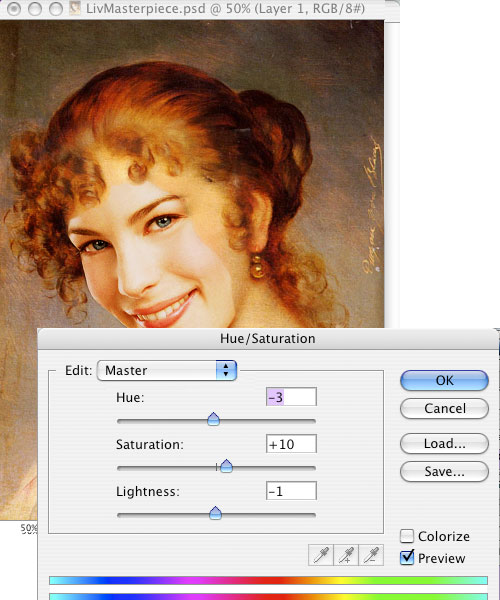Click the portrait image canvas
Screen dimensions: 500x600
[192, 174]
